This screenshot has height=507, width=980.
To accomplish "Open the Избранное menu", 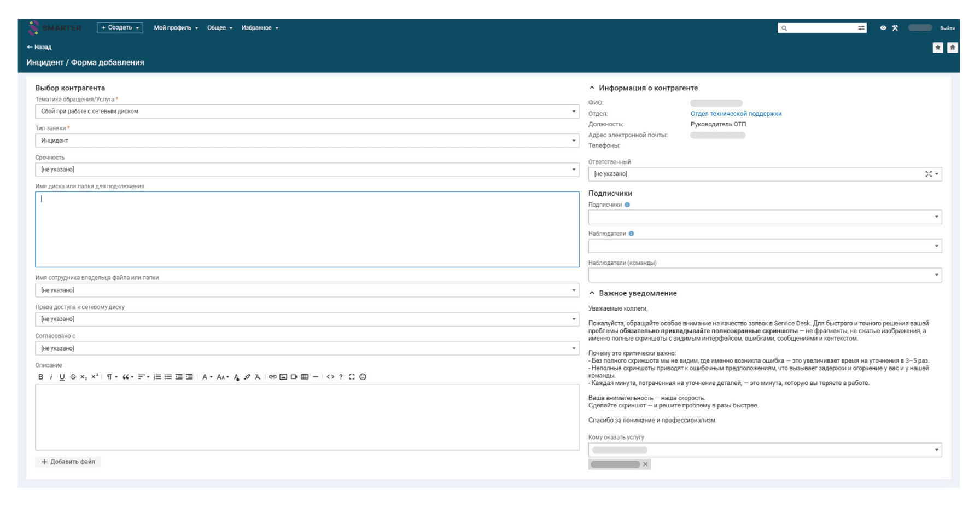I will click(x=260, y=28).
